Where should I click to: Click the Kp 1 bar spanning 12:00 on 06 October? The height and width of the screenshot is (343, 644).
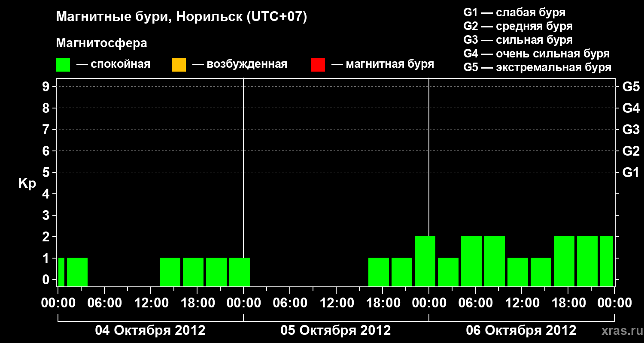[518, 272]
